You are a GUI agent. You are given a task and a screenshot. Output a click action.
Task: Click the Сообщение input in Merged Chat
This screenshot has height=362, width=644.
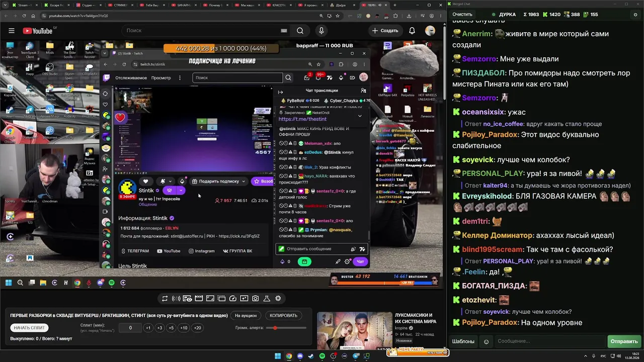550,341
